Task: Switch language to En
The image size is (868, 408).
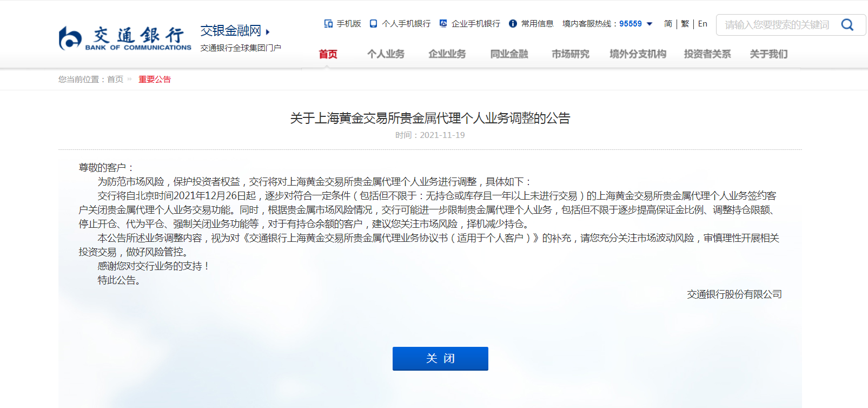Action: coord(703,24)
